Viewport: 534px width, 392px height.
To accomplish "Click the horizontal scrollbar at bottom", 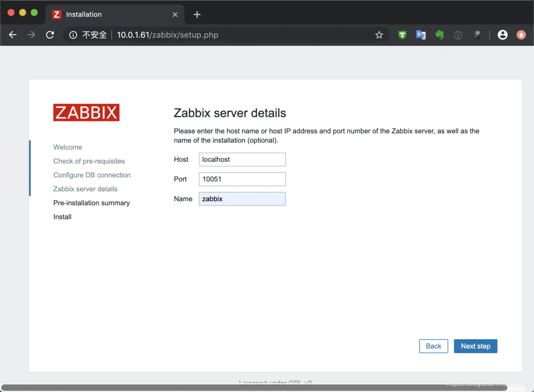I will coord(254,388).
